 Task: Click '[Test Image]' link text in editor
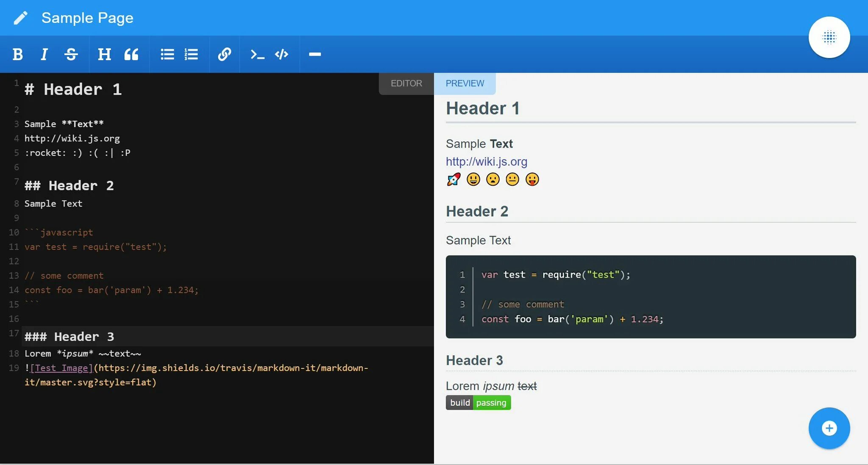61,368
